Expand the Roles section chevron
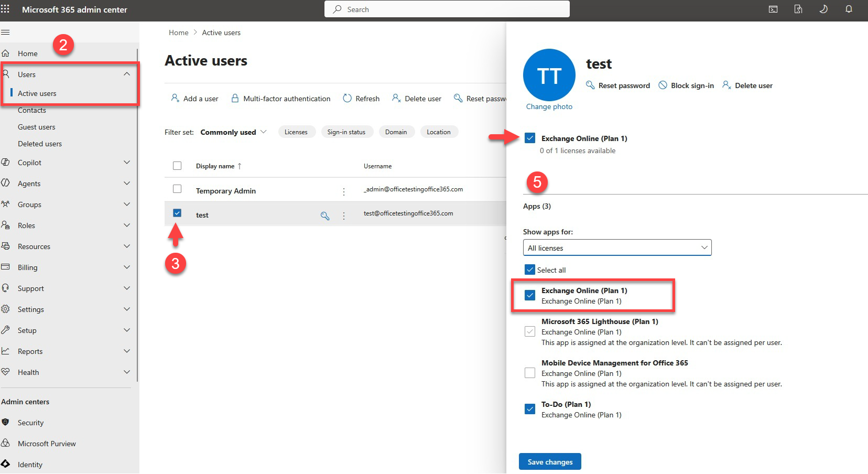Screen dimensions: 868x474 click(127, 225)
